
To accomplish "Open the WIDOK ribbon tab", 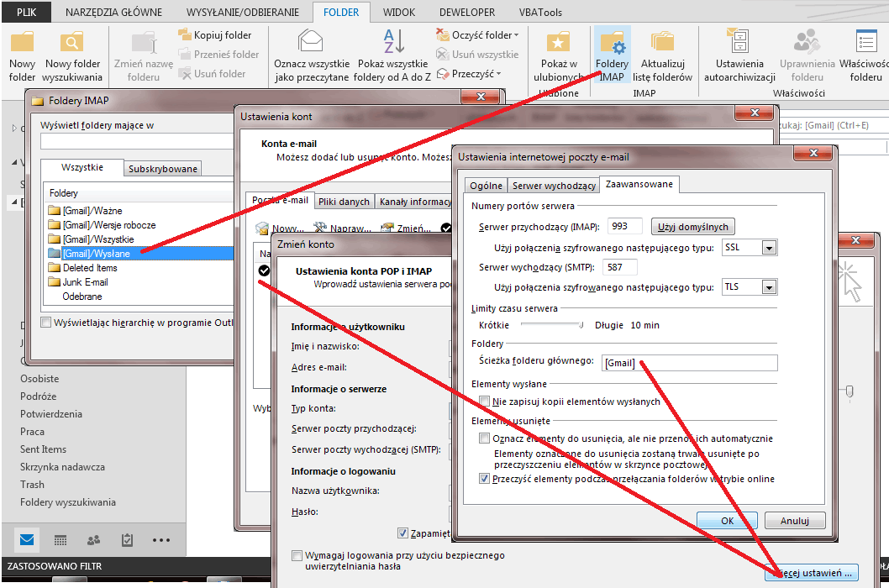I will pyautogui.click(x=398, y=12).
